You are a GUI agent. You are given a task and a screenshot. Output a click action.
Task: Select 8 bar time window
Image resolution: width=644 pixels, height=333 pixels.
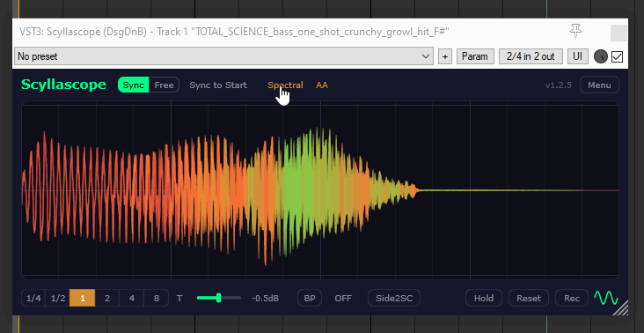pyautogui.click(x=156, y=298)
